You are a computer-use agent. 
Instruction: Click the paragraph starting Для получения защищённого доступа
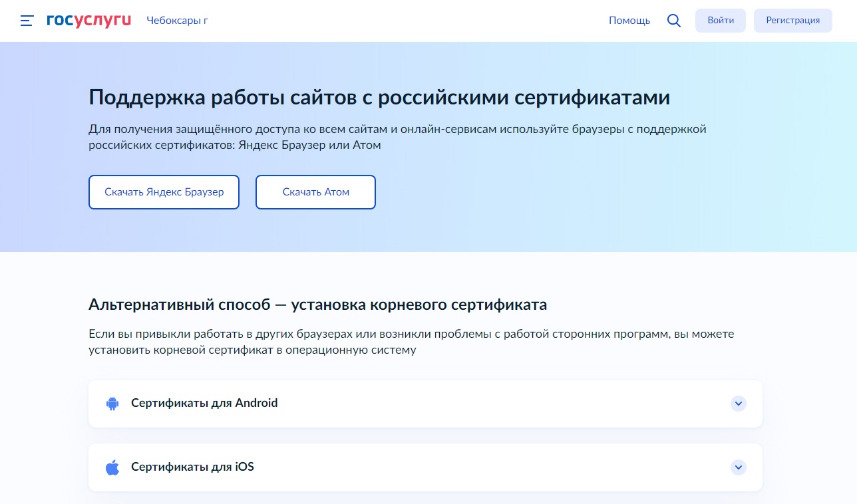397,137
